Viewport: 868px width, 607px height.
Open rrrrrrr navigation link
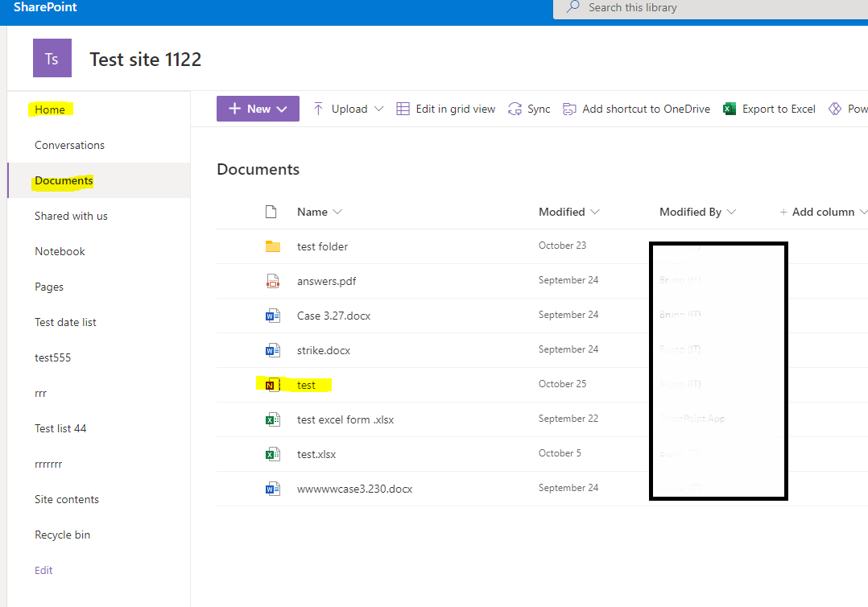point(48,465)
